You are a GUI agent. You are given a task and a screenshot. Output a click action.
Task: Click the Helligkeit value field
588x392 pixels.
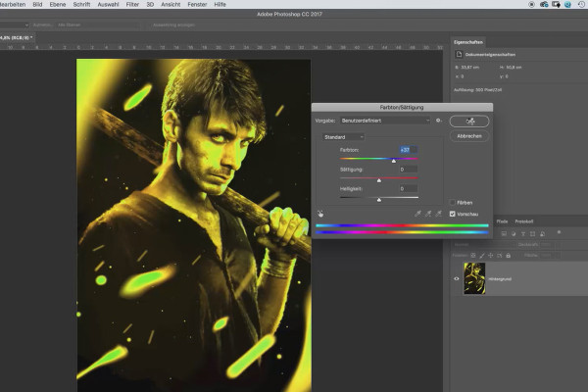409,189
